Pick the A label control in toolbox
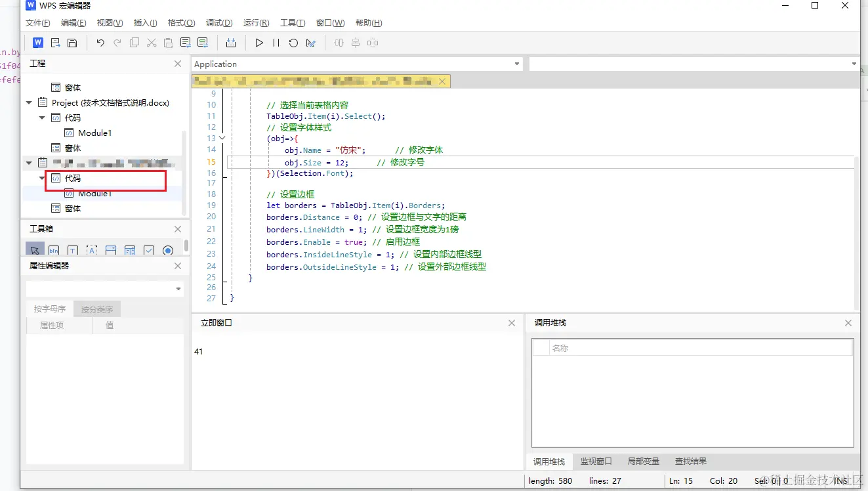868x491 pixels. coord(92,250)
